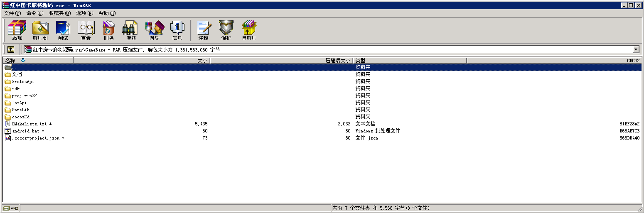Launch the 向导 (Wizard) tool
The height and width of the screenshot is (213, 644).
coord(154,31)
